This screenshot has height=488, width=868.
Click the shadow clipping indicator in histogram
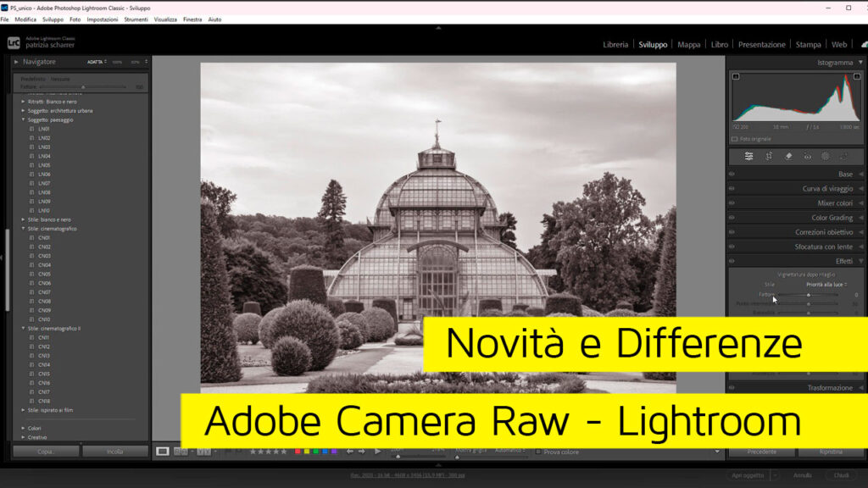pyautogui.click(x=736, y=76)
